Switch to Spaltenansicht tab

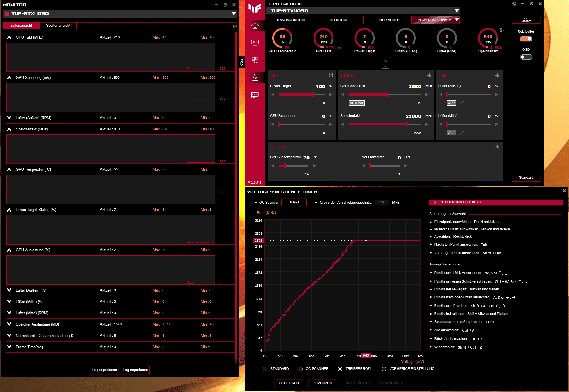pos(58,26)
